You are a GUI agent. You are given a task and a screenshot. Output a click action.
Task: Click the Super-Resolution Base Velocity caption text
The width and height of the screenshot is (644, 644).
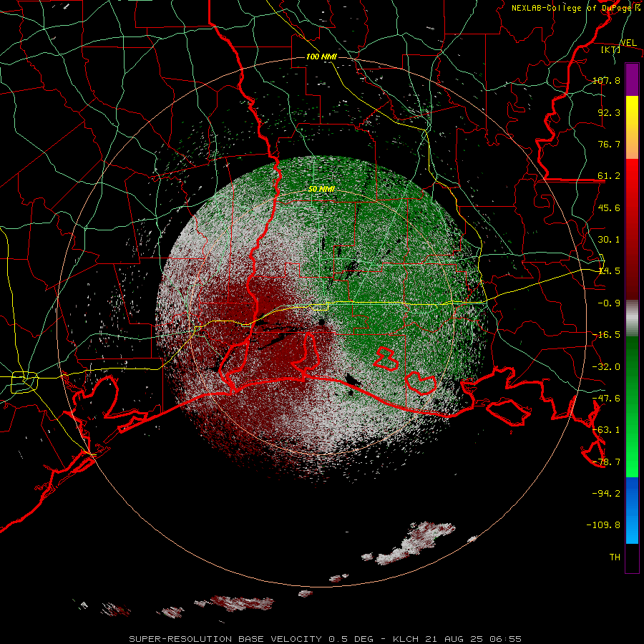[326, 639]
